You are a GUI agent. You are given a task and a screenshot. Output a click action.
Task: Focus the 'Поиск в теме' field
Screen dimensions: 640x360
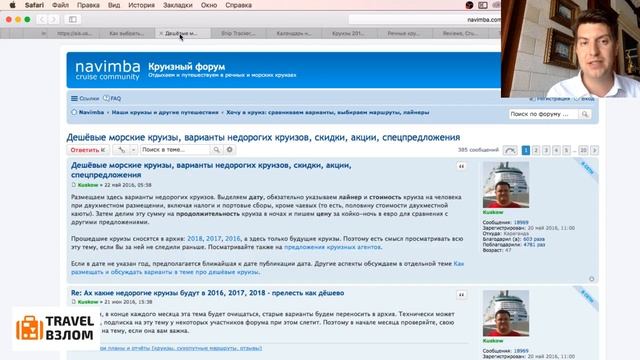click(x=175, y=150)
